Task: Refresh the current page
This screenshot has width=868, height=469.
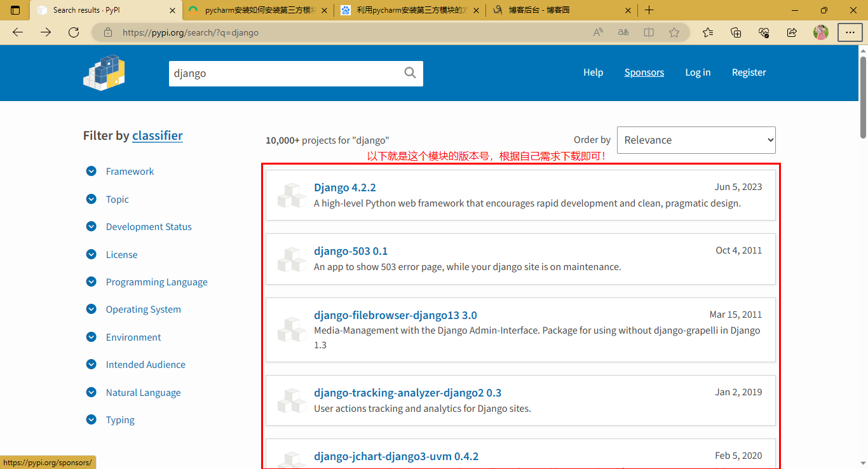Action: pyautogui.click(x=74, y=32)
